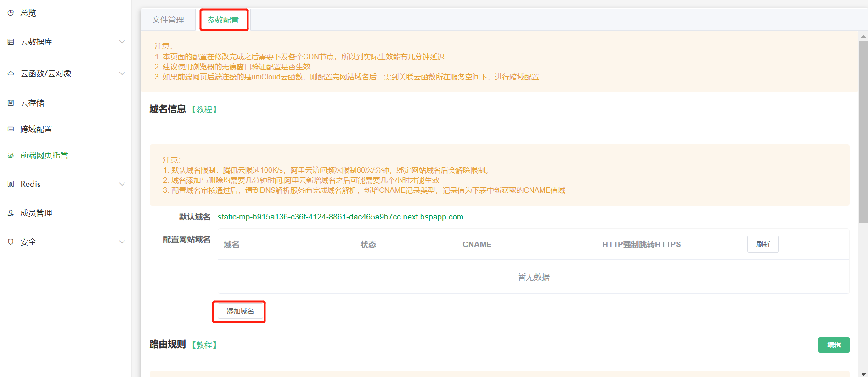Click the scrollbar down arrow
The width and height of the screenshot is (868, 377).
[x=863, y=373]
